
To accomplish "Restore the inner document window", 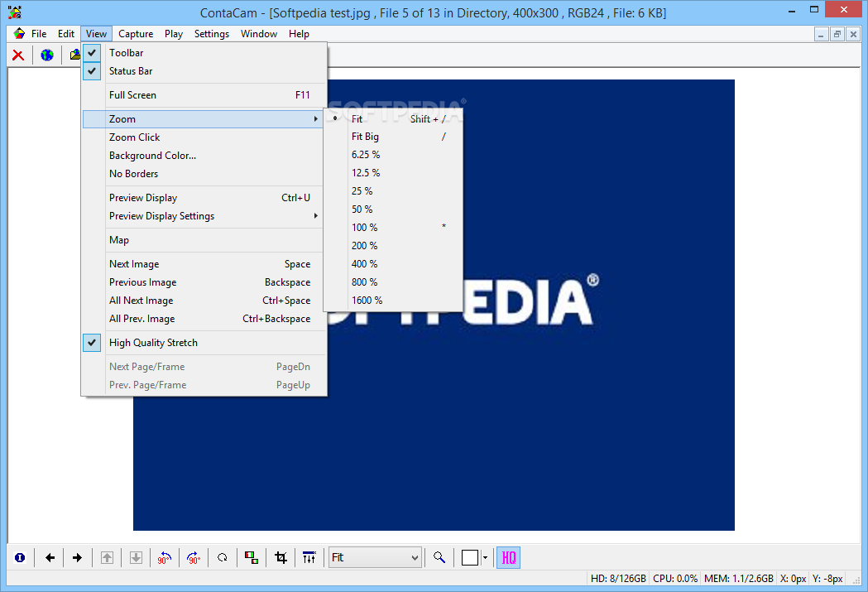I will [x=837, y=34].
